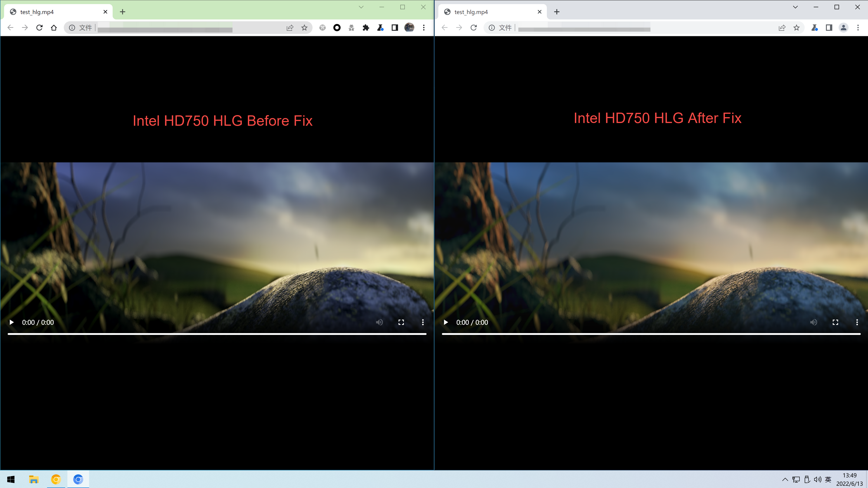This screenshot has height=488, width=868.
Task: Add new tab in left window
Action: pyautogui.click(x=123, y=12)
